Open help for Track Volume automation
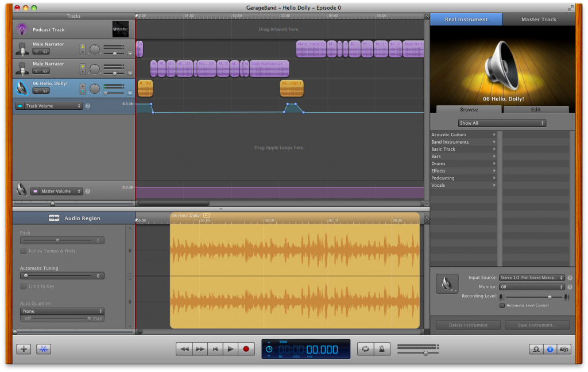 [88, 106]
